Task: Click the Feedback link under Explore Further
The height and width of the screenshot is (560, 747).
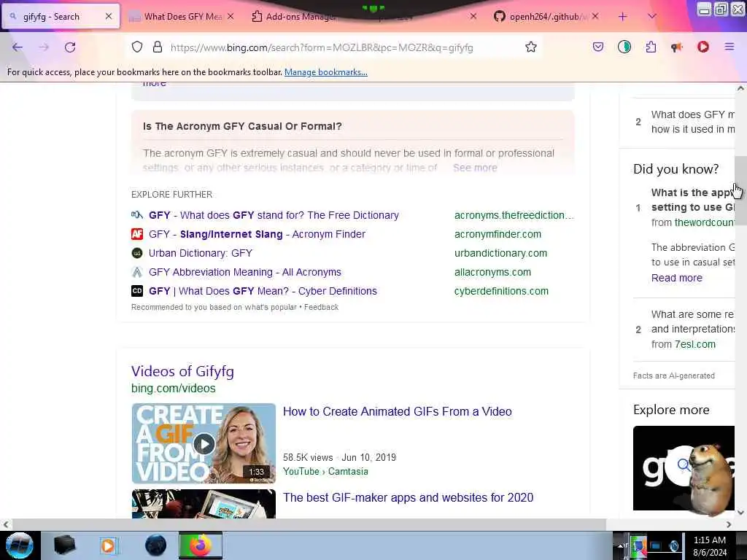Action: coord(322,307)
